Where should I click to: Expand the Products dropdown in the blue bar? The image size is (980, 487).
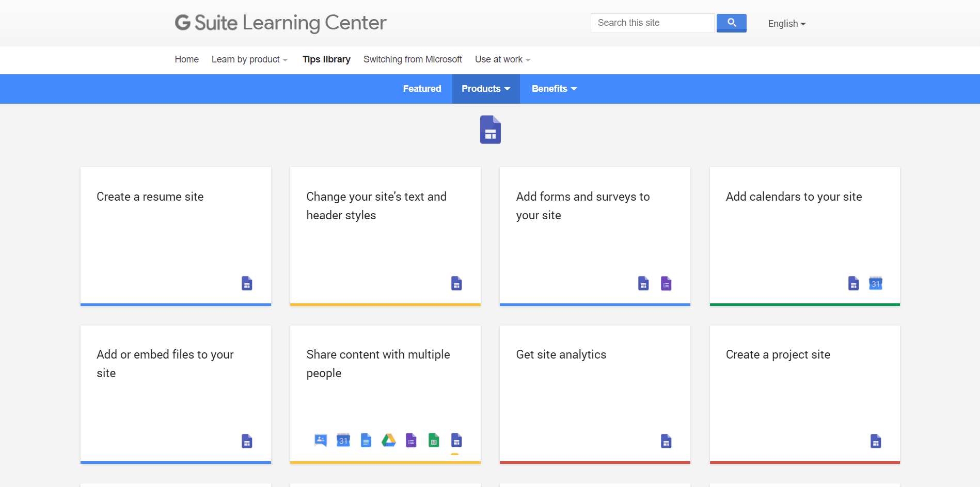tap(486, 89)
